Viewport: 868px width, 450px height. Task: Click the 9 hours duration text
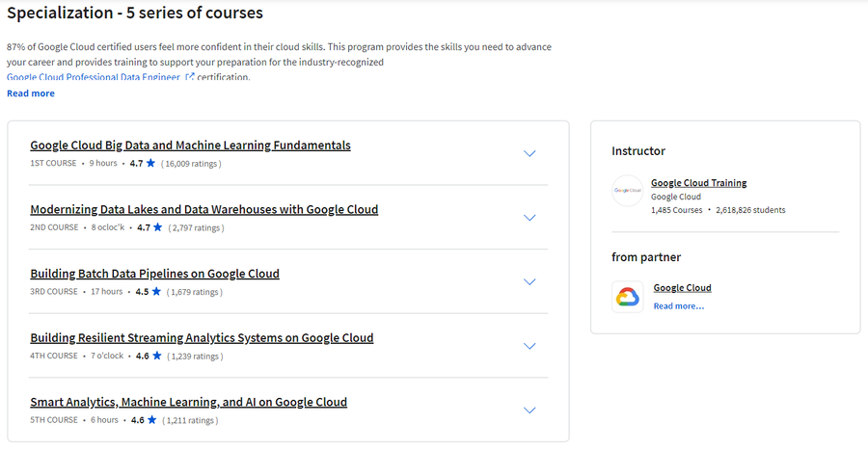103,163
